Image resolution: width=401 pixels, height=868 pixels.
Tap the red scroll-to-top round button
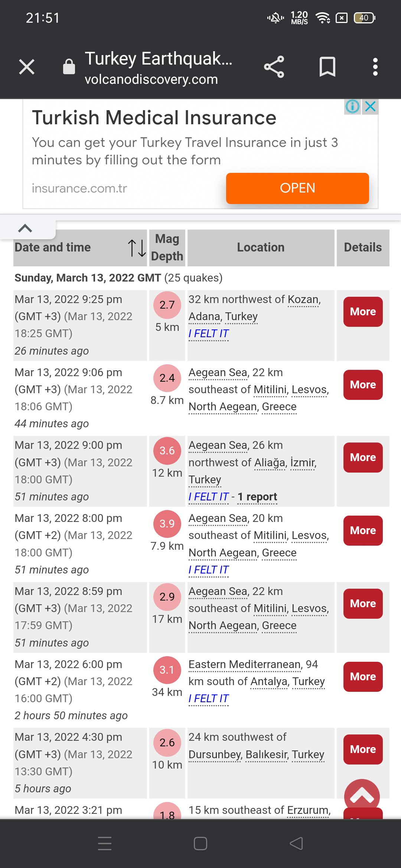pyautogui.click(x=362, y=796)
